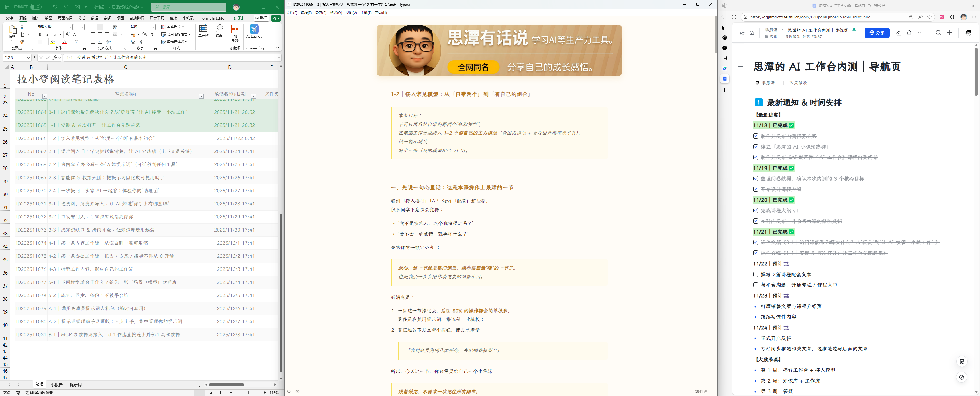Open the 笔记名称+ column filter dropdown
The image size is (980, 396).
[x=201, y=96]
